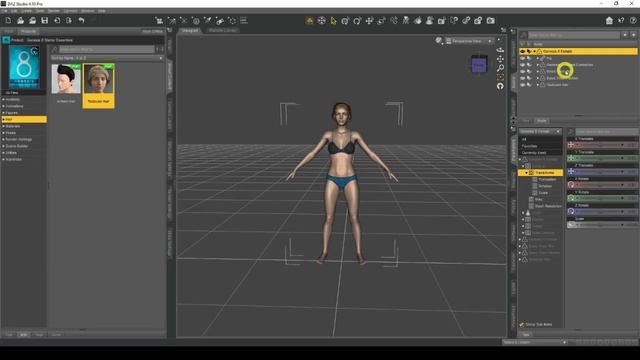Select the Rotate tool icon
This screenshot has height=360, width=640.
coord(357,20)
